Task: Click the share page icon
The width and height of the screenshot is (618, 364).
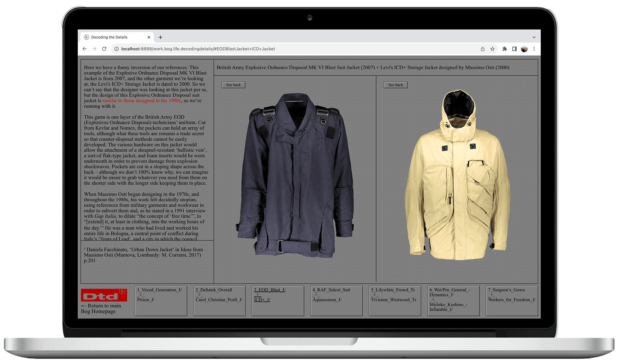Action: click(482, 49)
